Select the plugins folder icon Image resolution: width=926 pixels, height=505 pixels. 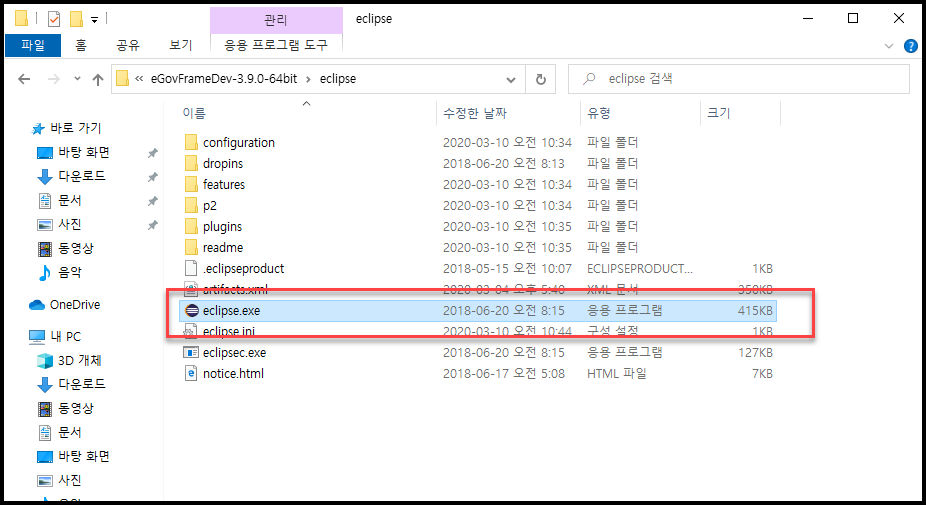(191, 226)
